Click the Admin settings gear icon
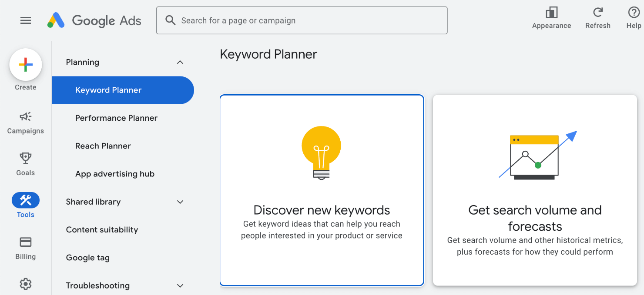Viewport: 644px width, 295px height. coord(25,283)
